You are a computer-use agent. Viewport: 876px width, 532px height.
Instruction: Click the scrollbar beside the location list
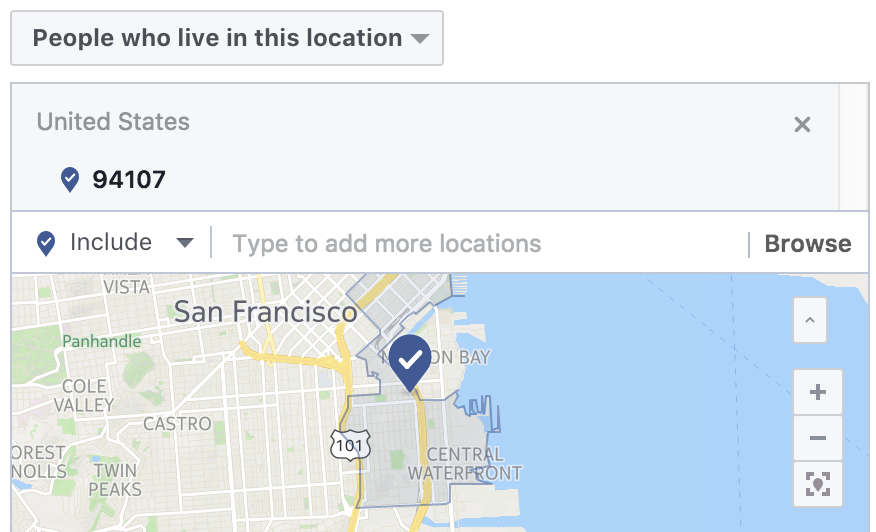click(x=854, y=148)
